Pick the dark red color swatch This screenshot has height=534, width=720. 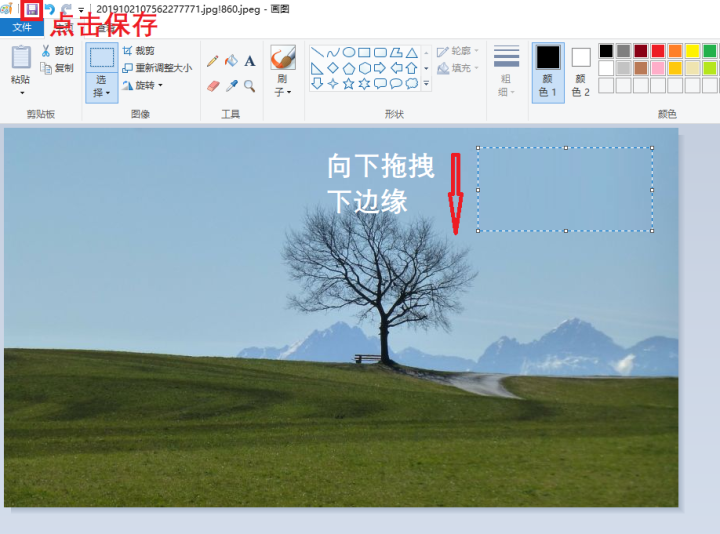pos(641,51)
